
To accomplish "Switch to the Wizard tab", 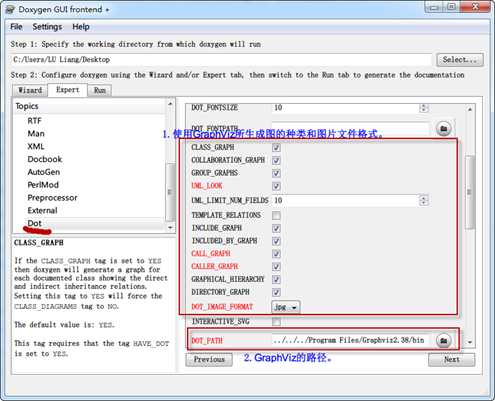I will tap(30, 90).
